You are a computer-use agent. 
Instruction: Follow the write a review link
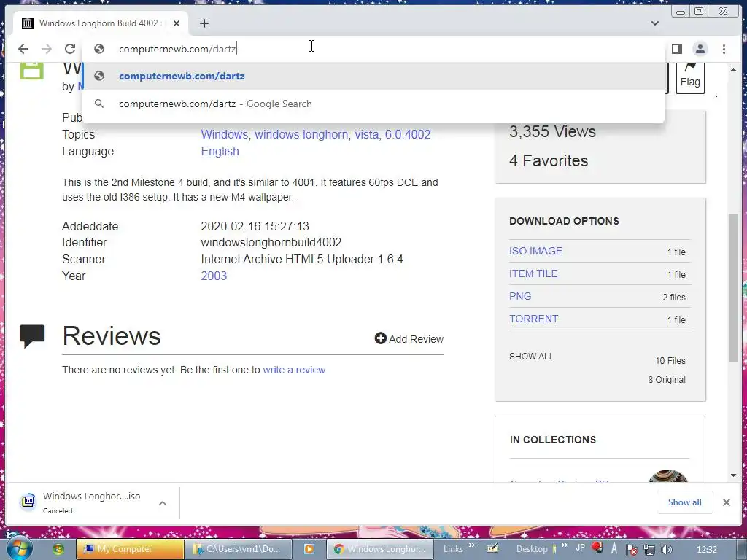coord(295,370)
